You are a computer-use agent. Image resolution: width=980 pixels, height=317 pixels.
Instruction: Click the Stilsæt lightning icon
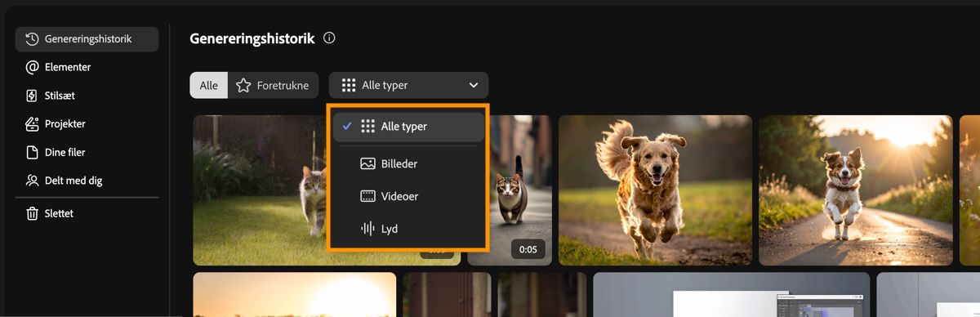click(x=33, y=96)
